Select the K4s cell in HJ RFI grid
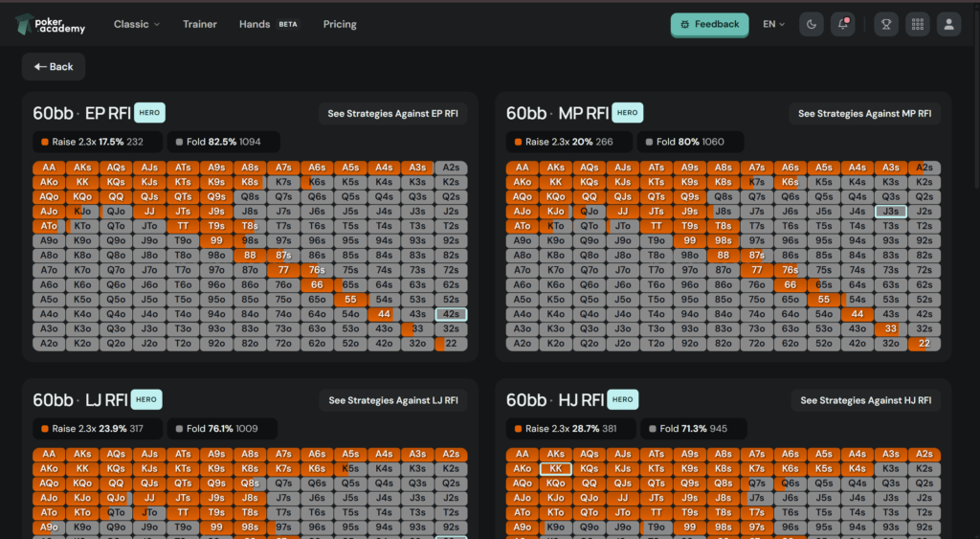980x539 pixels. pos(857,469)
